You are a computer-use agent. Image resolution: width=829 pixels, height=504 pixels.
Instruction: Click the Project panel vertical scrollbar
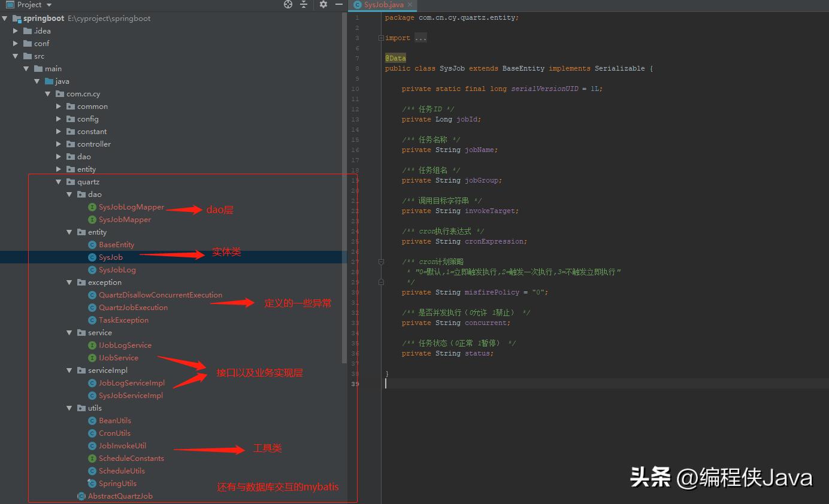344,180
